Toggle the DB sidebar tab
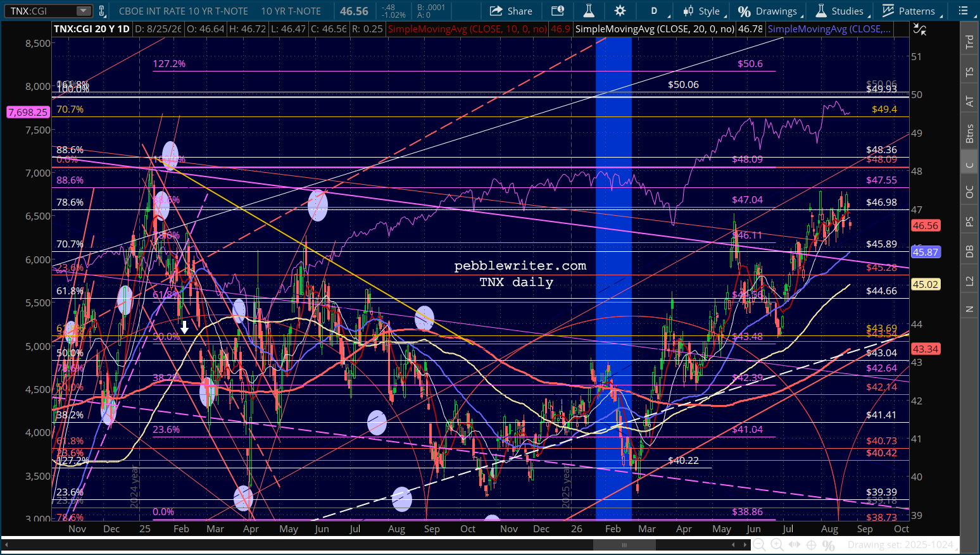Screen dimensions: 980x555 click(969, 251)
